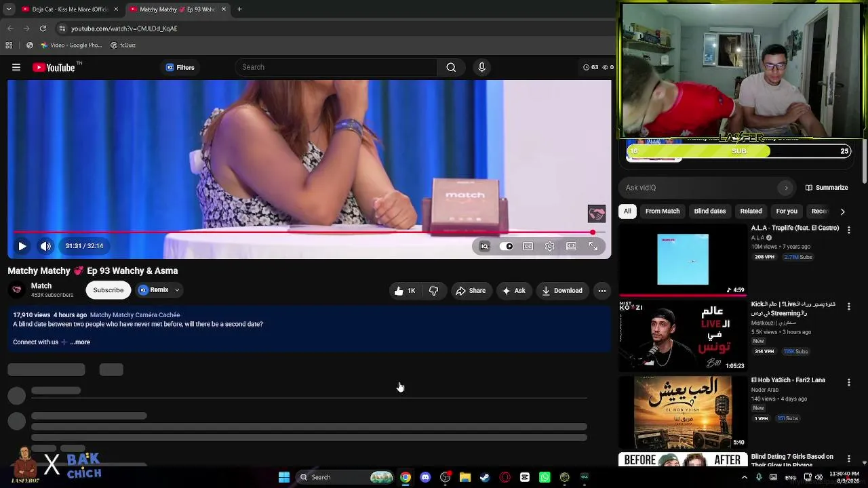This screenshot has width=868, height=488.
Task: Mute the video volume
Action: [x=45, y=246]
